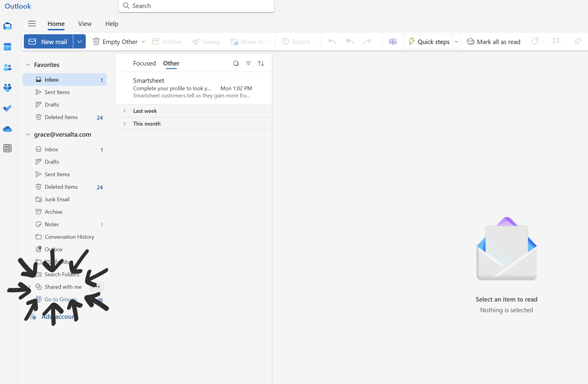This screenshot has height=384, width=588.
Task: Open the More apps grid icon
Action: pos(7,148)
